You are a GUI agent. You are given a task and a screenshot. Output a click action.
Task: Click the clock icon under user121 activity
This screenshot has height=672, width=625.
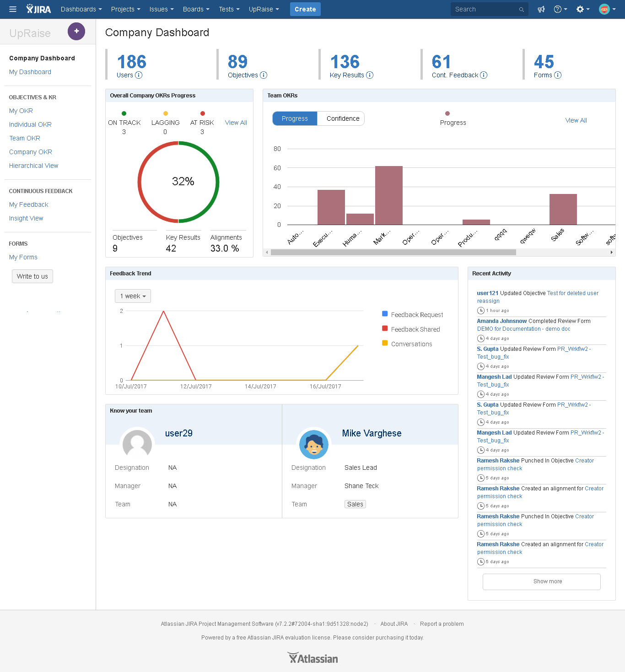tap(481, 311)
